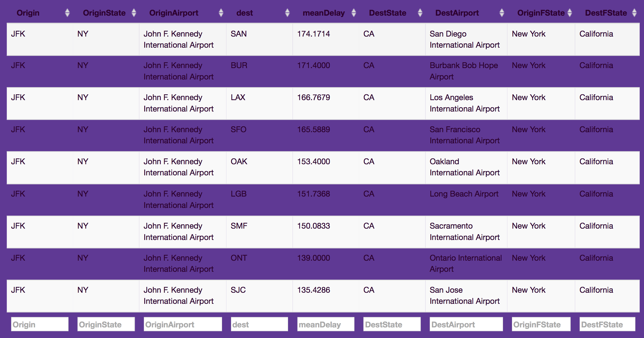Select San Francisco International Airport cell

466,135
